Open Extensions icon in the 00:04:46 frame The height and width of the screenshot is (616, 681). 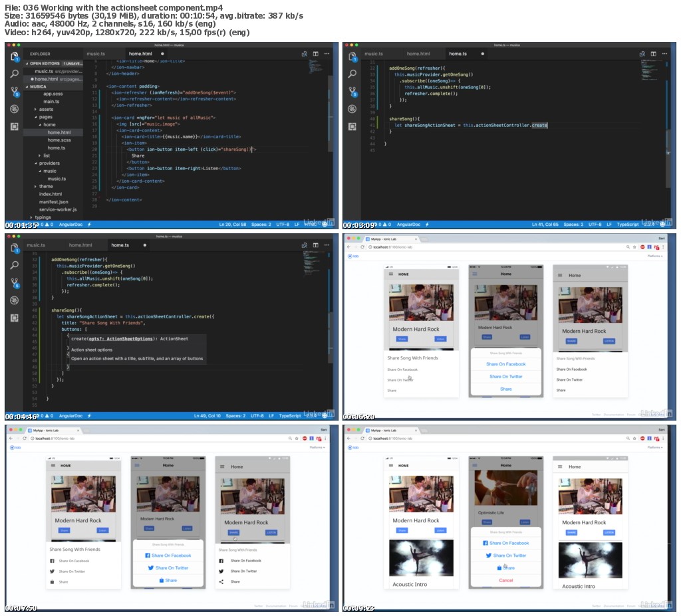(15, 318)
